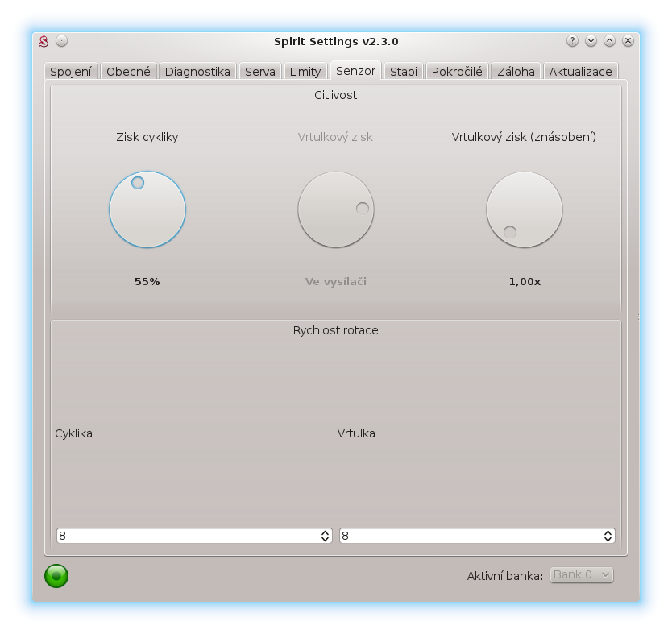
Task: Click the green connection status indicator
Action: click(56, 576)
